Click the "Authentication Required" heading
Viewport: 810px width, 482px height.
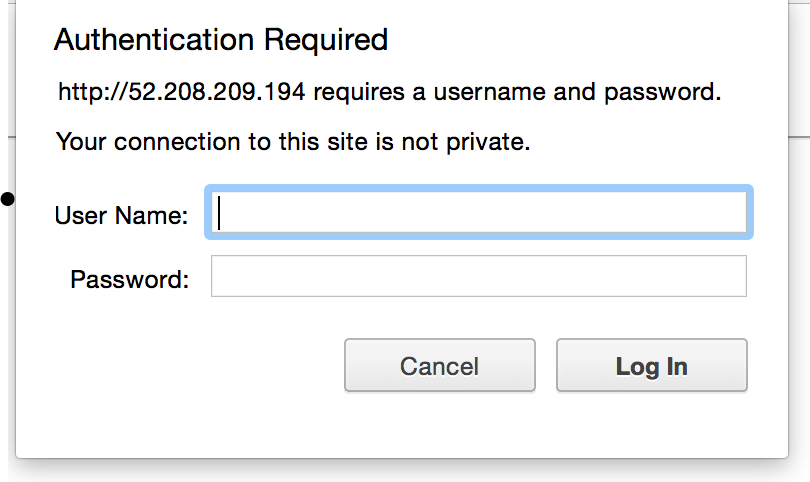click(x=220, y=40)
